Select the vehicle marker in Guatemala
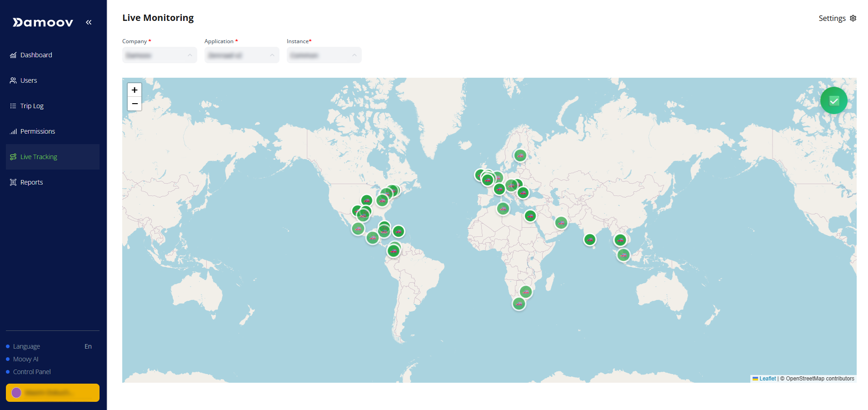 [373, 237]
